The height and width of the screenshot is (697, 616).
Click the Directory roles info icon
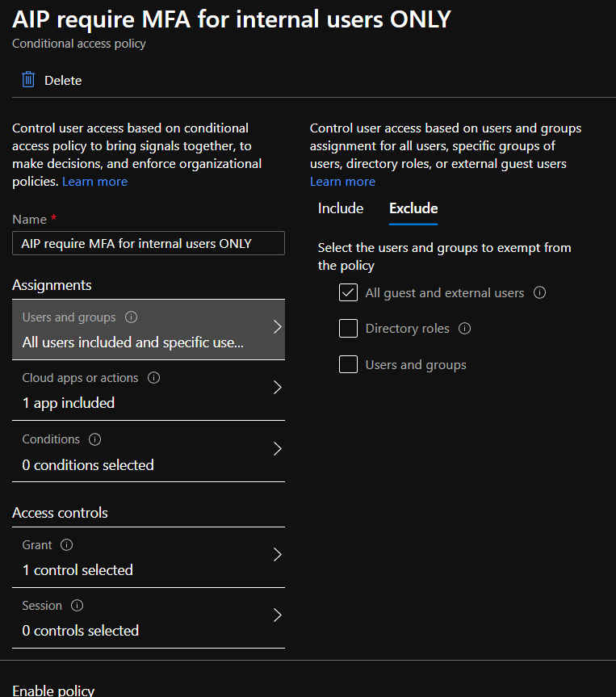[464, 329]
